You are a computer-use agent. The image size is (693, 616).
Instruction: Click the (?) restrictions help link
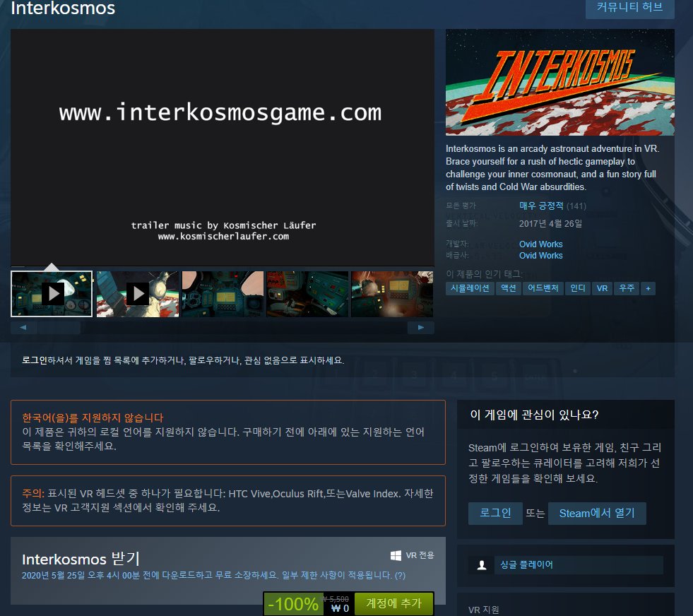400,575
